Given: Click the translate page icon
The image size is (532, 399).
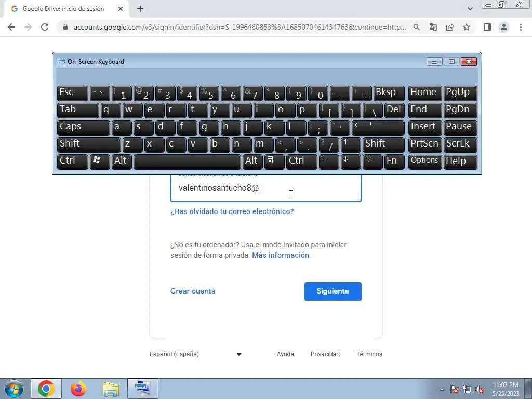Looking at the screenshot, I should (x=433, y=27).
